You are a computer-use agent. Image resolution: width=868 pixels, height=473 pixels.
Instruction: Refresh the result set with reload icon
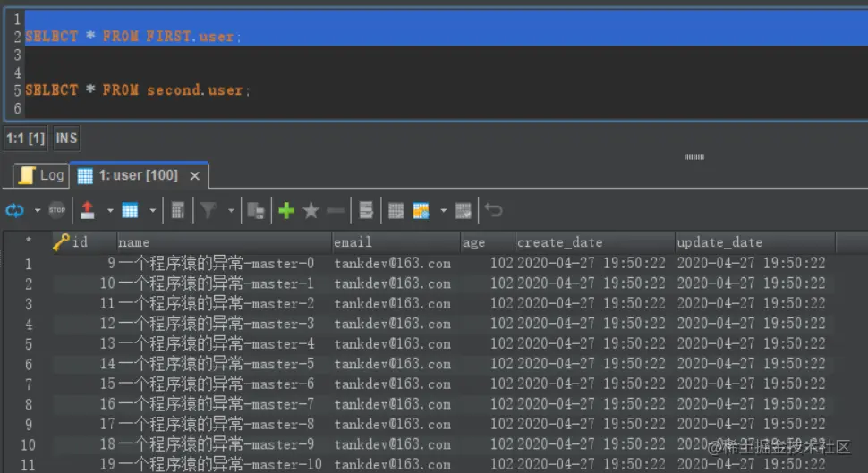[x=15, y=210]
